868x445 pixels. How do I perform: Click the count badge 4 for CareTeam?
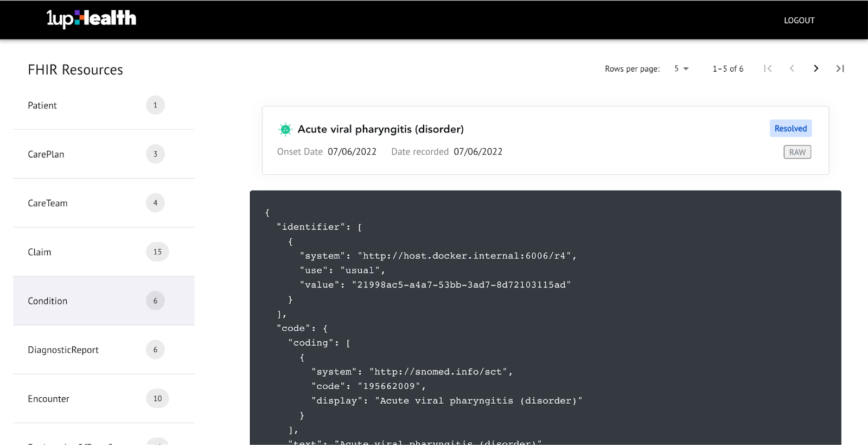(x=155, y=203)
